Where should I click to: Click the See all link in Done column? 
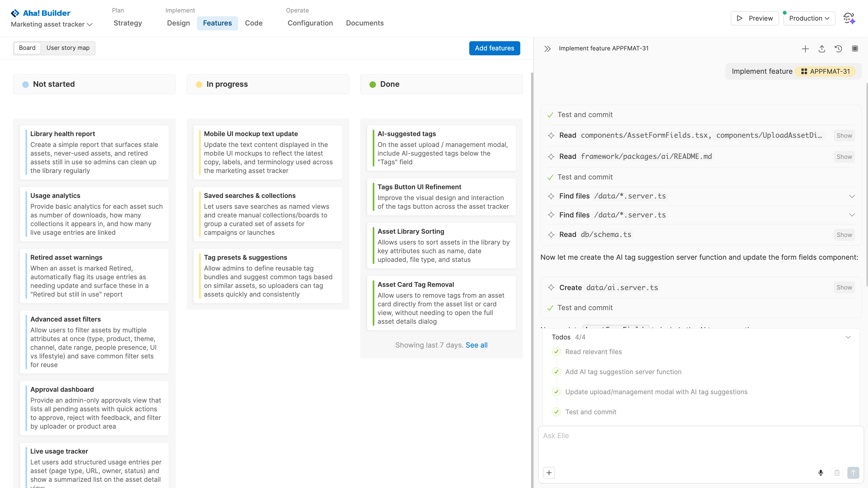pyautogui.click(x=476, y=345)
